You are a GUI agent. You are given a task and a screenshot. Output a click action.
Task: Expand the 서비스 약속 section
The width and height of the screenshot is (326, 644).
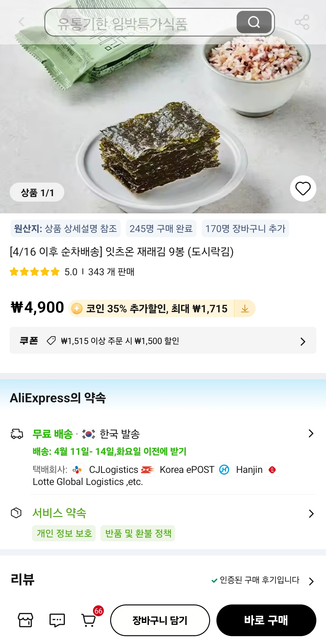[311, 513]
